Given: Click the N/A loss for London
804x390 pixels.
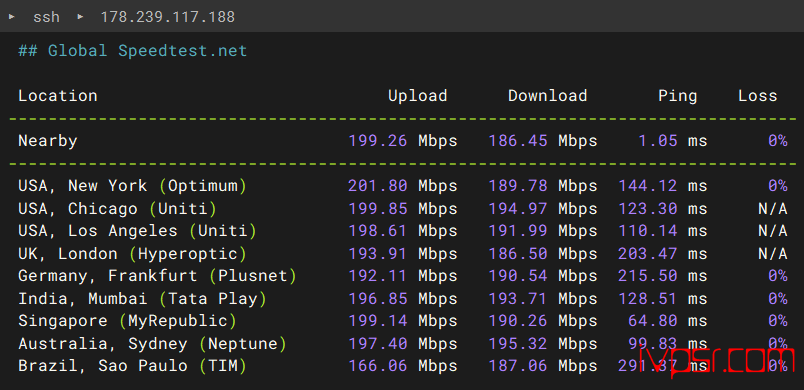Looking at the screenshot, I should click(772, 254).
